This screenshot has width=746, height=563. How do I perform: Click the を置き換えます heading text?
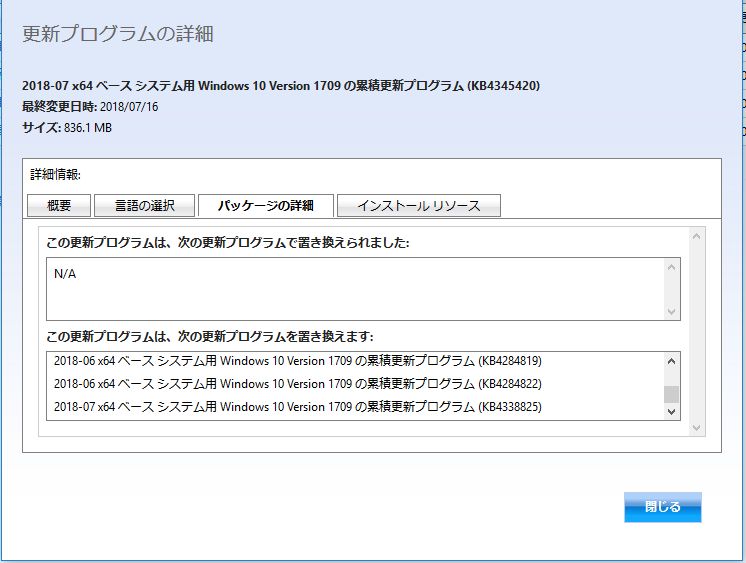click(210, 336)
